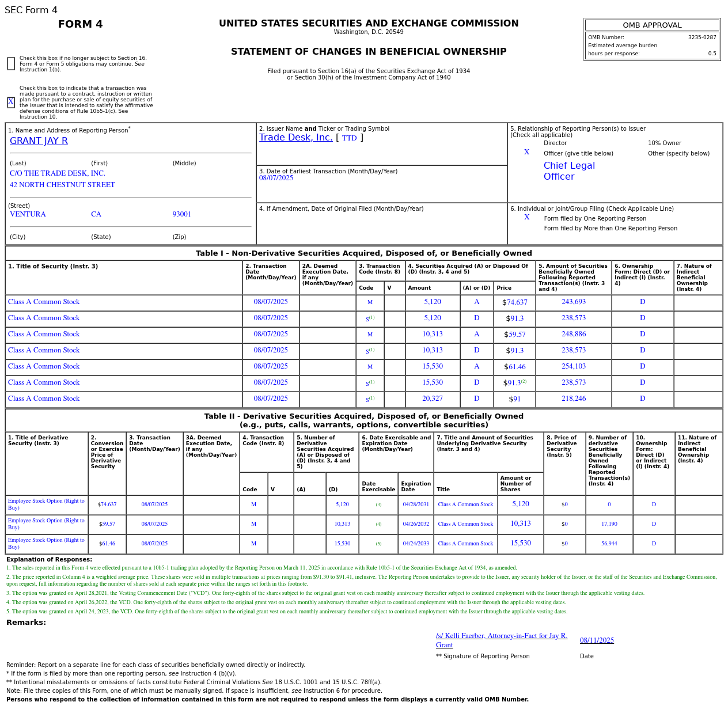Open the Trade Desk, Inc. issuer link
The image size is (728, 717).
[x=295, y=138]
